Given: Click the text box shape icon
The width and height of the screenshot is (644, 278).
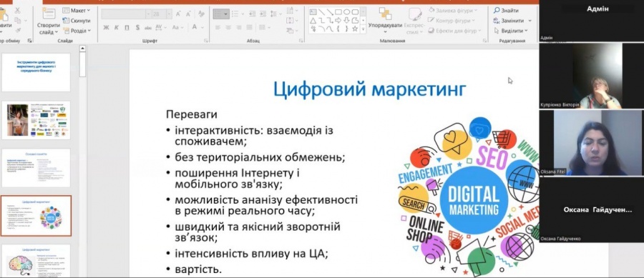Looking at the screenshot, I should coord(313,12).
